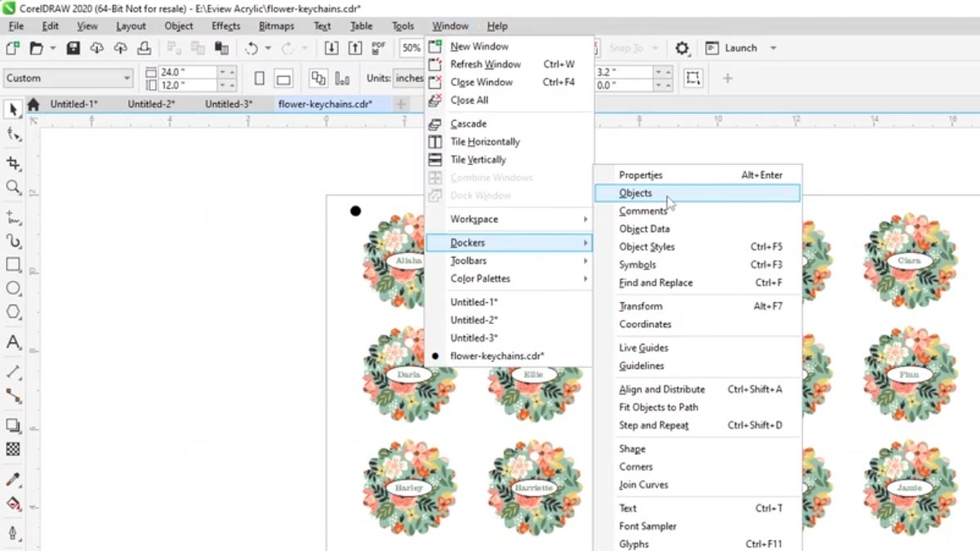Toggle the treat-as-filled bounding box button

click(693, 78)
